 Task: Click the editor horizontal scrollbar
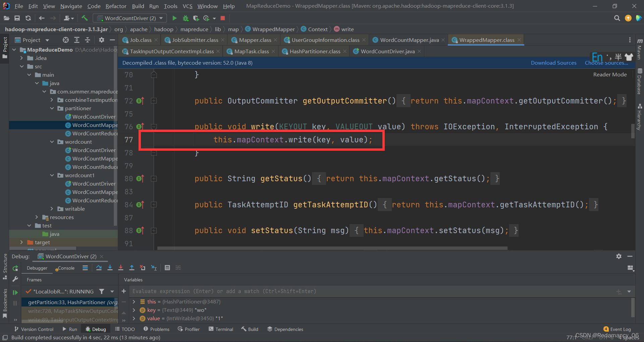click(x=332, y=248)
